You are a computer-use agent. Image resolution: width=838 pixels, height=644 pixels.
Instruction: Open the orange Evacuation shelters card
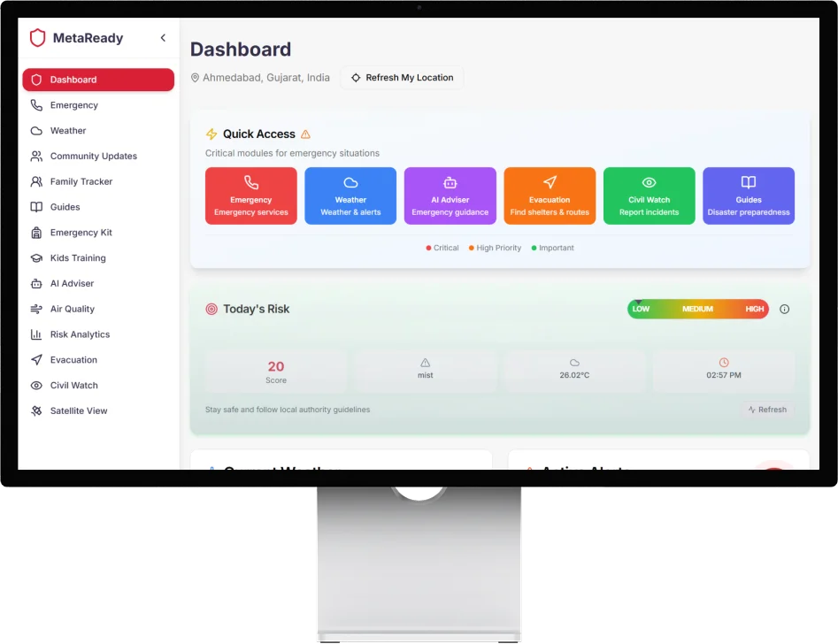[550, 195]
